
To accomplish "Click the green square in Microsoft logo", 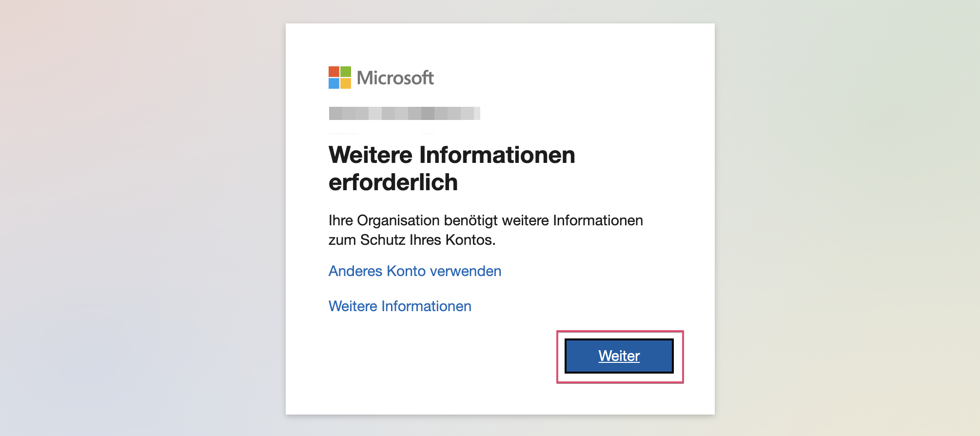I will pyautogui.click(x=346, y=72).
